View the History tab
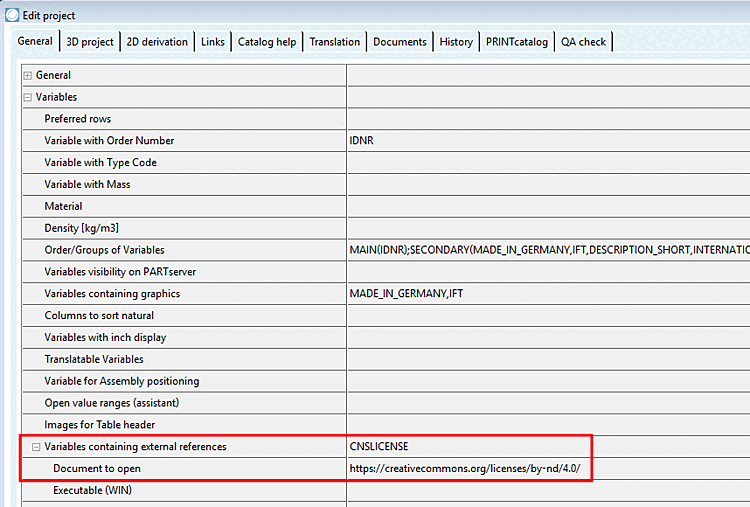 [456, 42]
